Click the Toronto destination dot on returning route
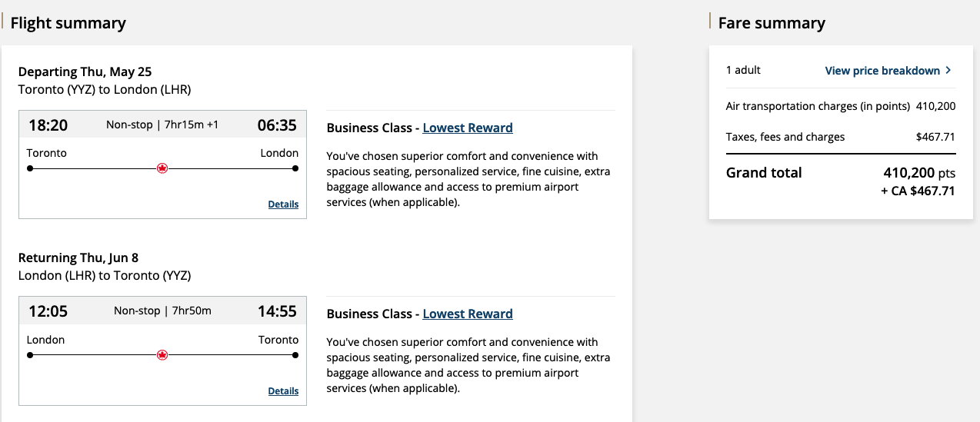980x422 pixels. pos(295,355)
